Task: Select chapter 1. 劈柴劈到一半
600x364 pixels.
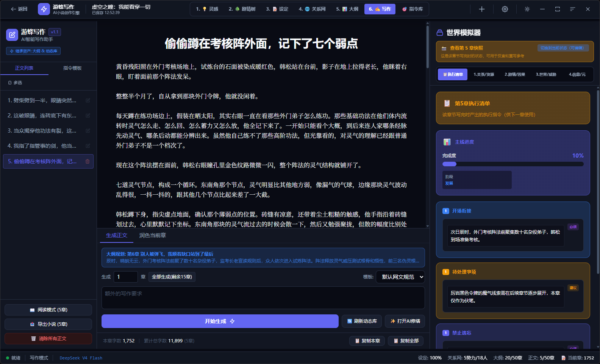Action: pos(42,100)
